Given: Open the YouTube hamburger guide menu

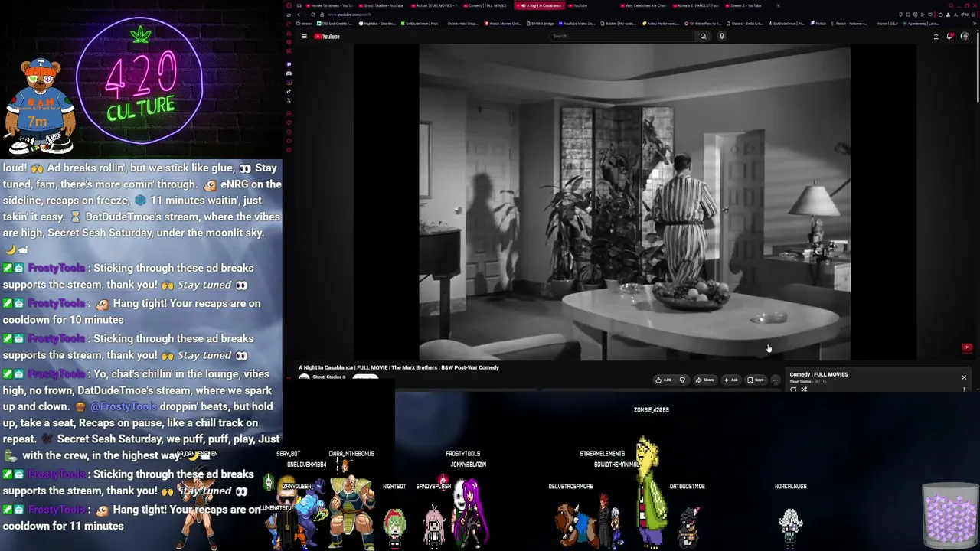Looking at the screenshot, I should 304,36.
